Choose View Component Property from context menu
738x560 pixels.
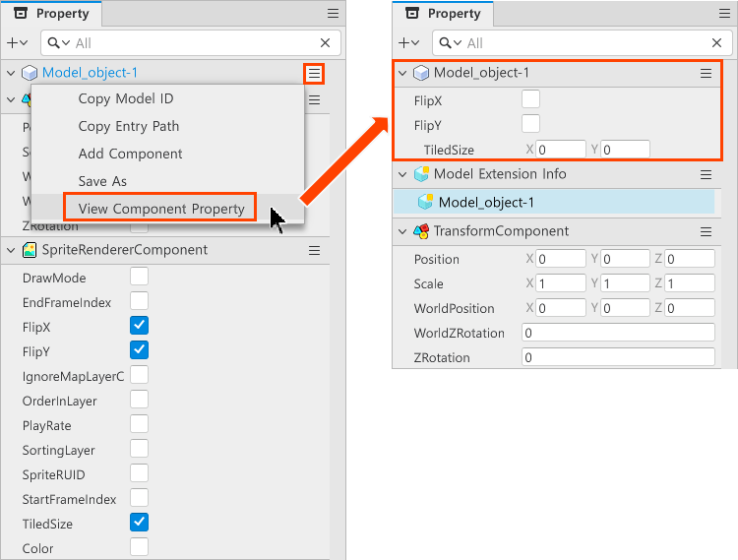tap(160, 209)
